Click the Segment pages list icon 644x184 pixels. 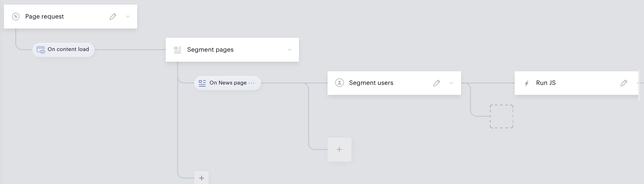click(178, 50)
